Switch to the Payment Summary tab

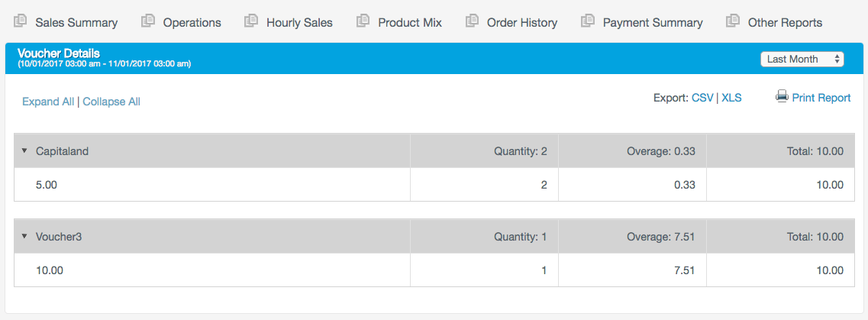[x=653, y=23]
